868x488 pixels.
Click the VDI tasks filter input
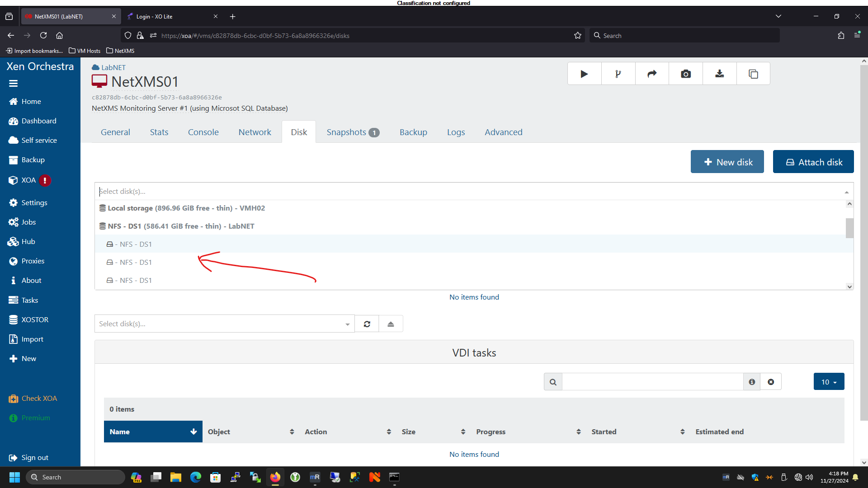tap(652, 382)
